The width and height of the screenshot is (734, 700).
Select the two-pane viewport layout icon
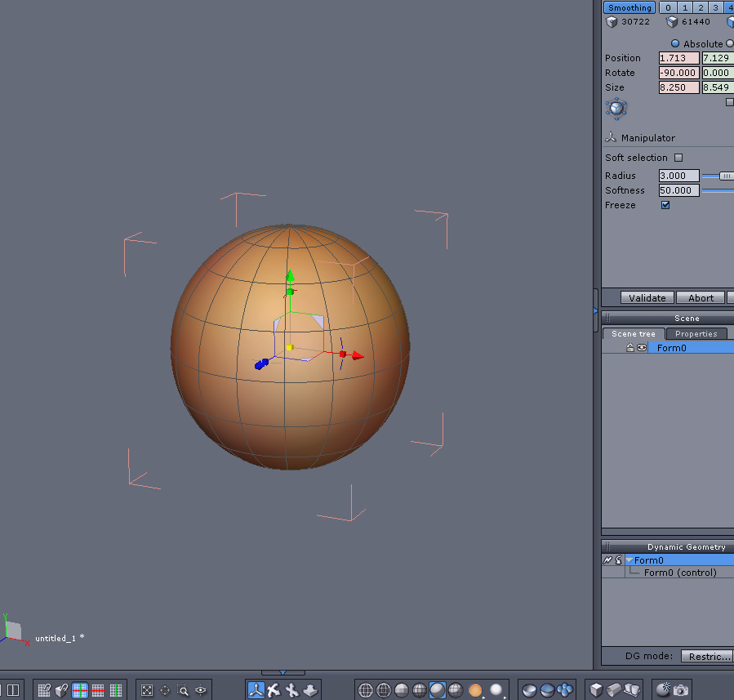13,689
